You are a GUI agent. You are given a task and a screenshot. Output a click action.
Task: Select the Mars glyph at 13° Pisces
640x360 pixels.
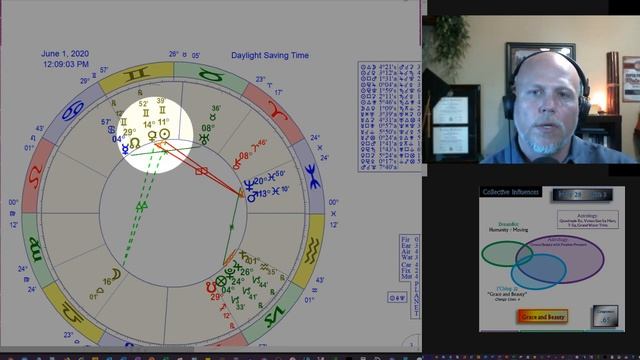click(252, 196)
